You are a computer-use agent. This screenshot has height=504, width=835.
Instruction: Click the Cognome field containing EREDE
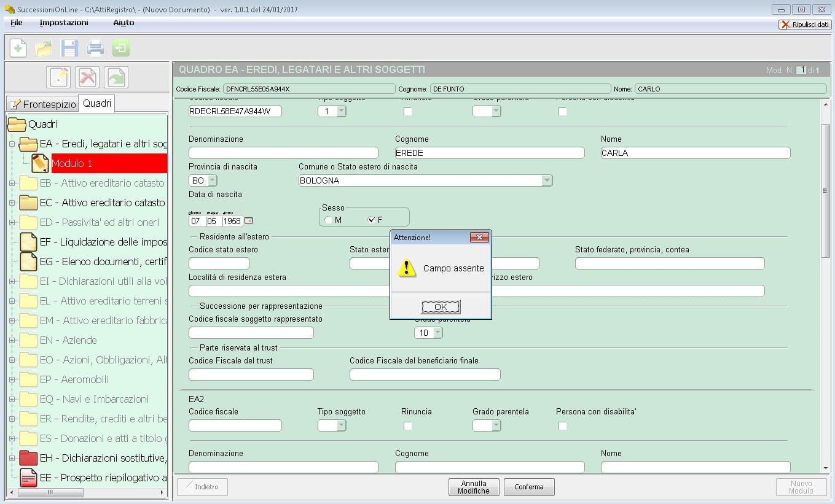(x=490, y=153)
